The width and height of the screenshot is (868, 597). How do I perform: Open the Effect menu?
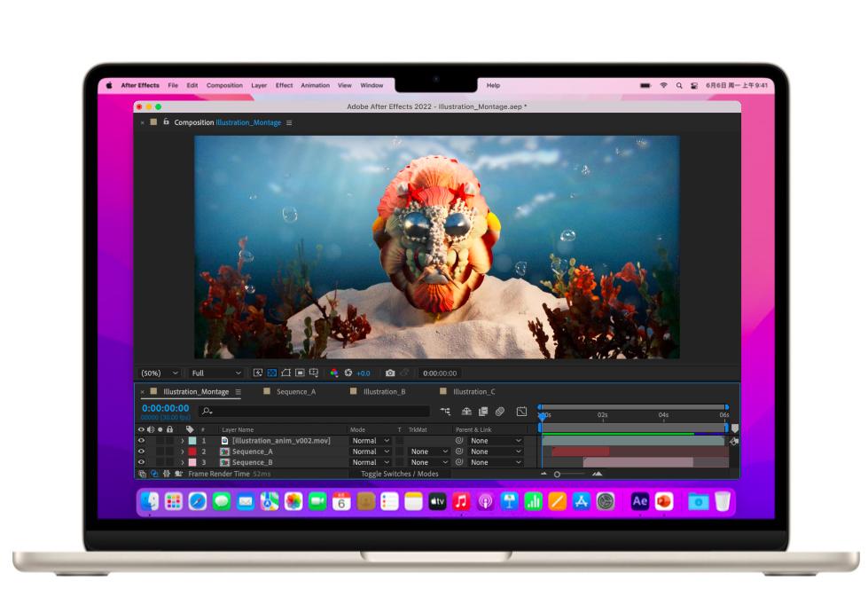[x=284, y=85]
